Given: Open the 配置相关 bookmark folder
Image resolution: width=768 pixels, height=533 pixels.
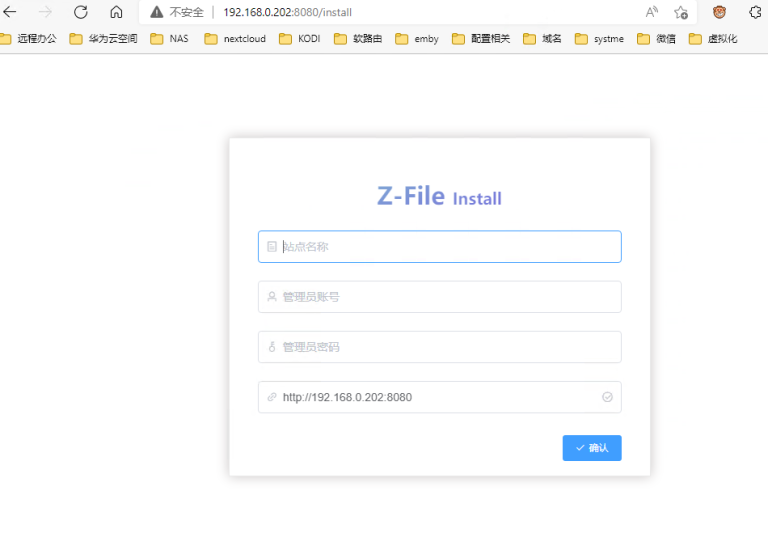Looking at the screenshot, I should [481, 39].
